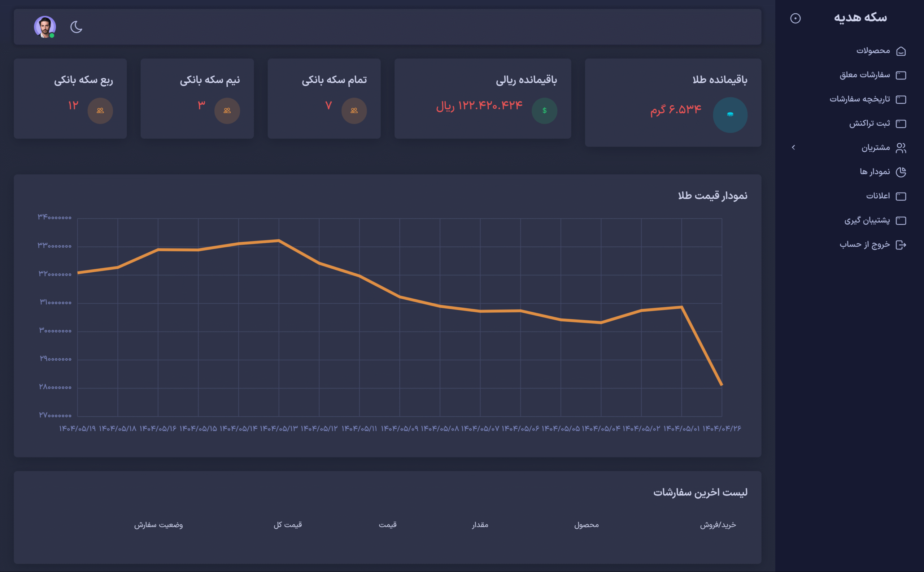Open پشتیبان گیری backup item
Viewport: 924px width, 572px height.
(867, 220)
